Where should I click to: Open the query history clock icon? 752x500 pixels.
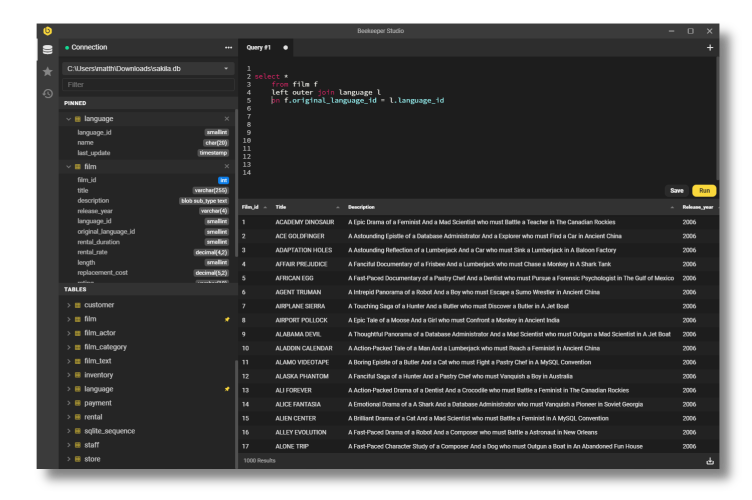pos(47,93)
